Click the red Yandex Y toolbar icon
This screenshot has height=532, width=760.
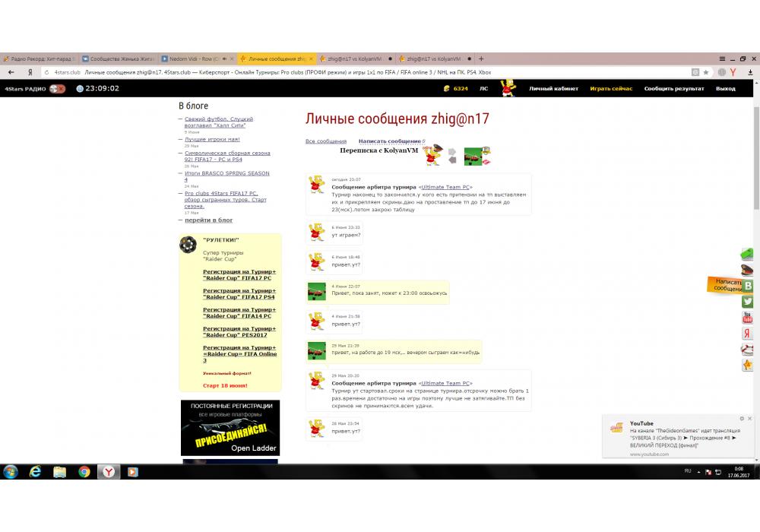pos(733,72)
